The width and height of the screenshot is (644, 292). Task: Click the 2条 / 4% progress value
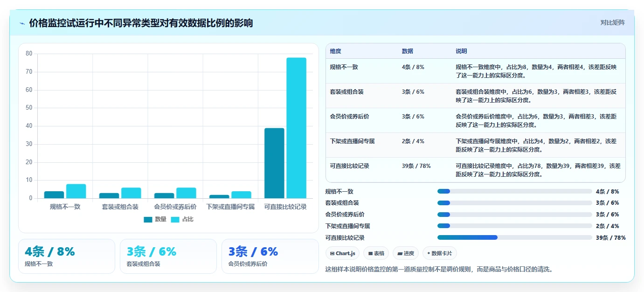click(608, 226)
